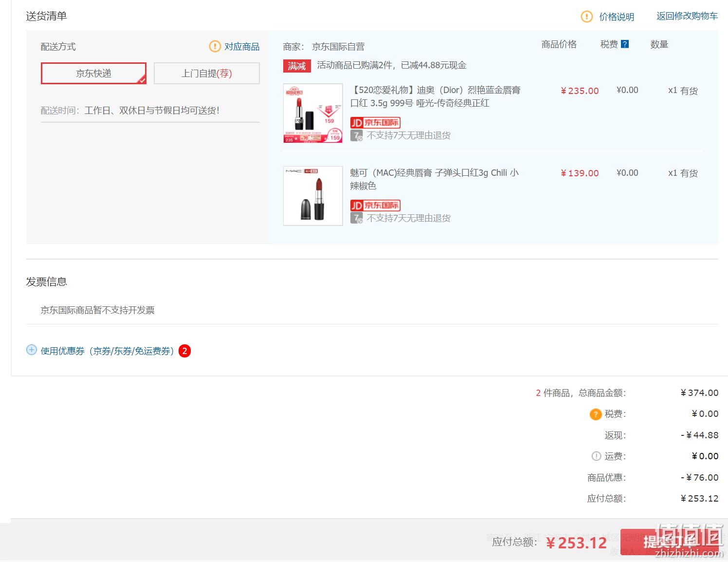Click 京东国际 badge under MAC lipstick

coord(375,206)
